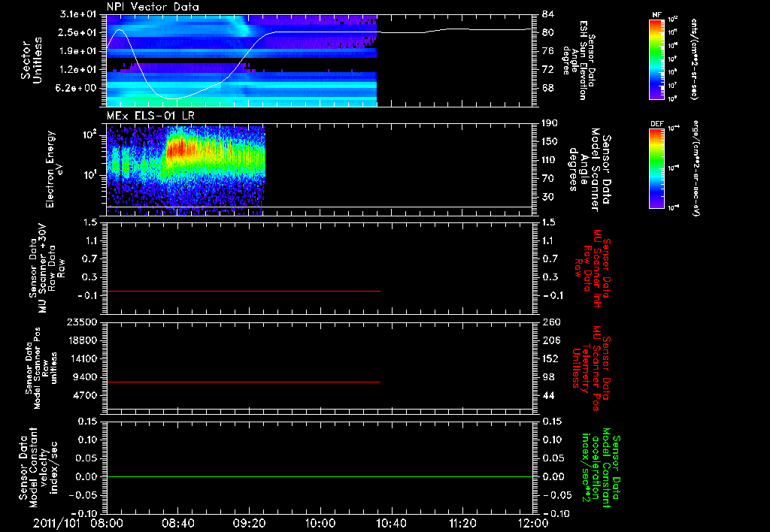This screenshot has width=770, height=532.
Task: Click the red line in Model Scanner Pos panel
Action: [244, 382]
